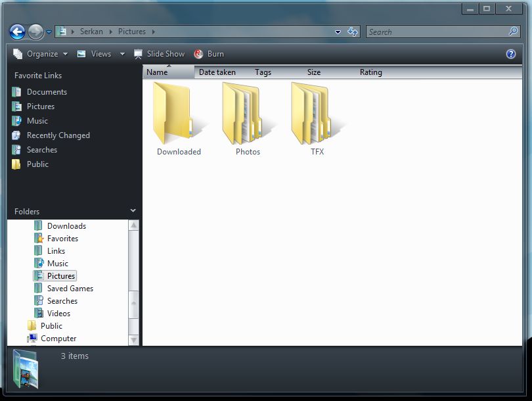Collapse the Folders pane chevron

(133, 211)
